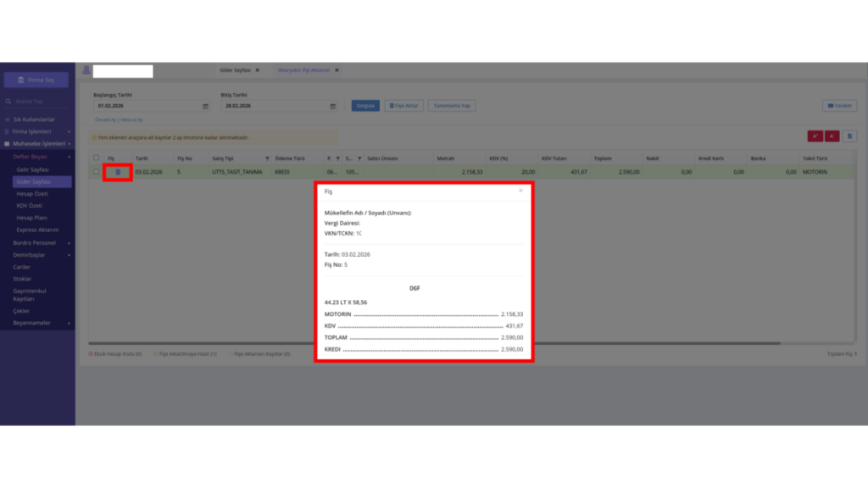Click the user profile icon at top
868x488 pixels.
[86, 70]
